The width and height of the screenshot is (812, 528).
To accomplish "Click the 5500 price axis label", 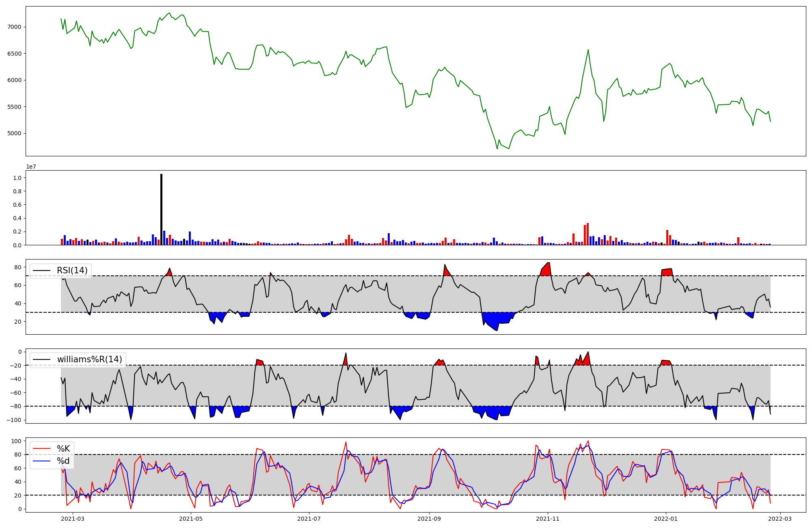I will 14,107.
